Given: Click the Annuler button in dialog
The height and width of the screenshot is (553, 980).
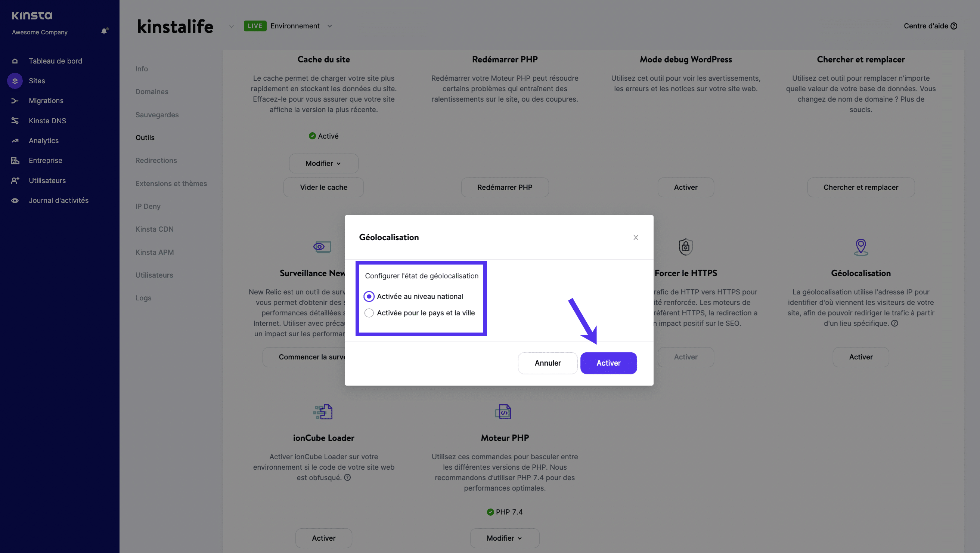Looking at the screenshot, I should tap(547, 363).
